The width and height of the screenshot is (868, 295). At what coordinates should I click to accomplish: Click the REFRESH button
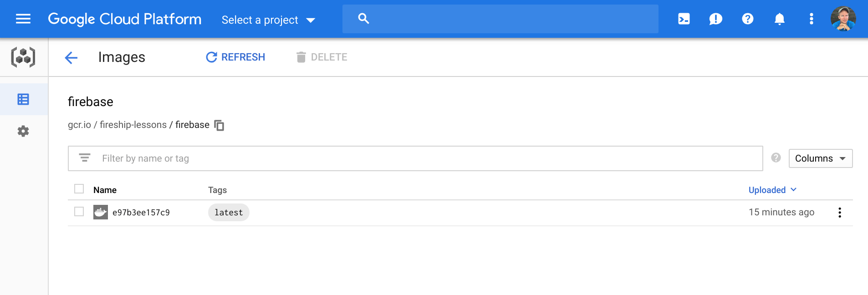(x=235, y=57)
